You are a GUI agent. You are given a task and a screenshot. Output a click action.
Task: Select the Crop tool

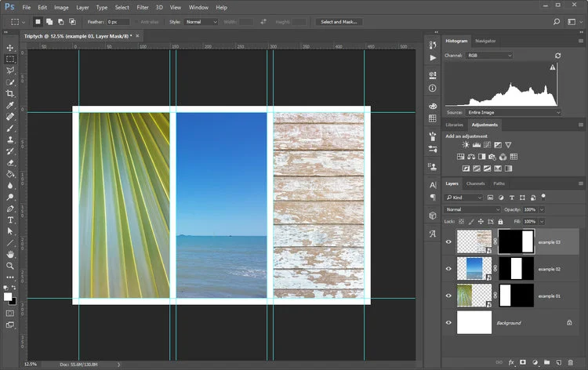10,93
